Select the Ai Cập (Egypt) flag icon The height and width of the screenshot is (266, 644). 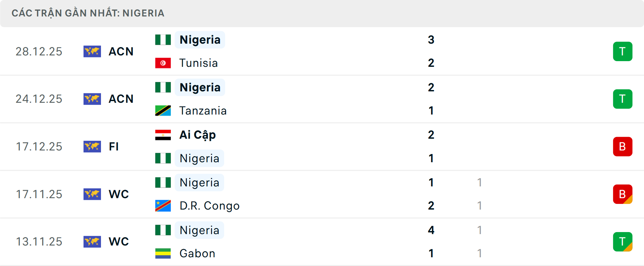pos(163,135)
